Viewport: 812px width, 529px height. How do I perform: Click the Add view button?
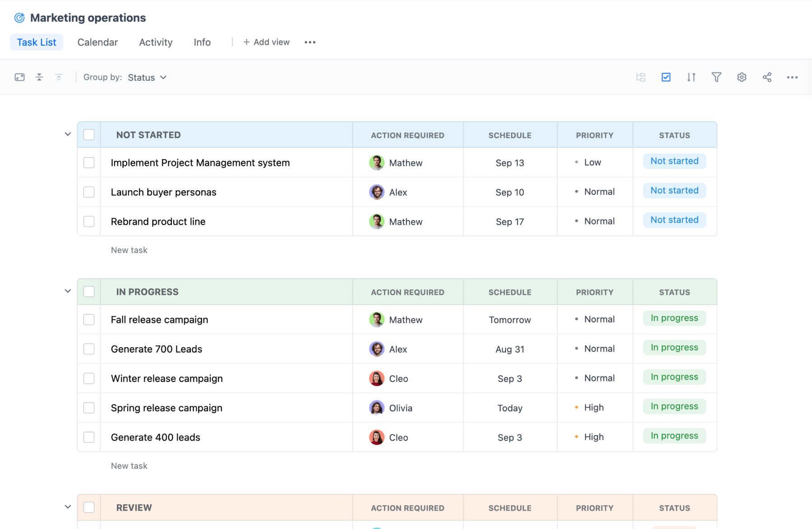pos(266,42)
